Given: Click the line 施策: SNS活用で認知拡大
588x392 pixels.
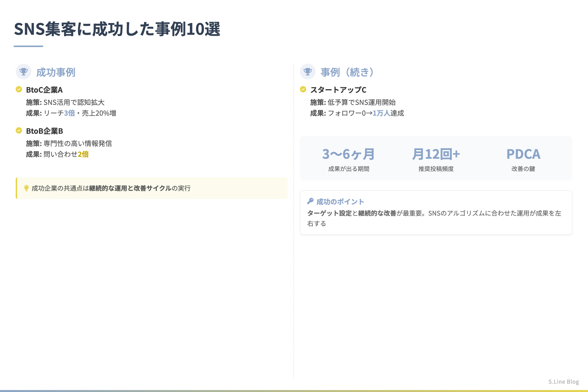Looking at the screenshot, I should click(65, 102).
